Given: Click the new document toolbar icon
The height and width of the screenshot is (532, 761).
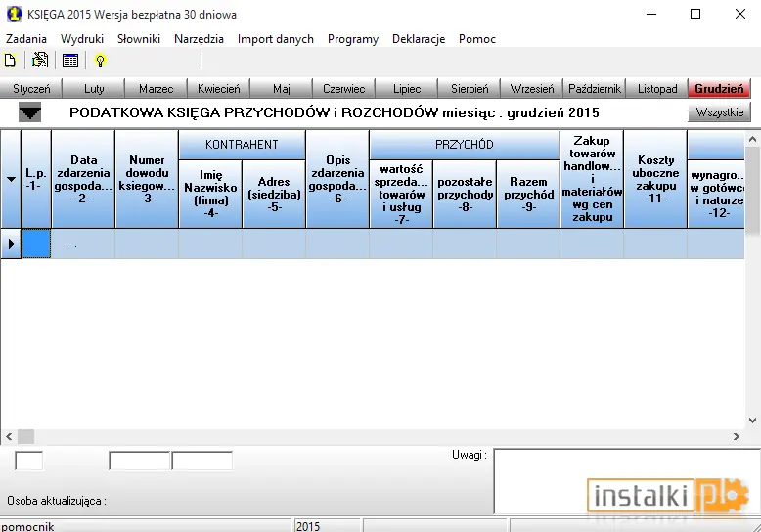Looking at the screenshot, I should (10, 61).
